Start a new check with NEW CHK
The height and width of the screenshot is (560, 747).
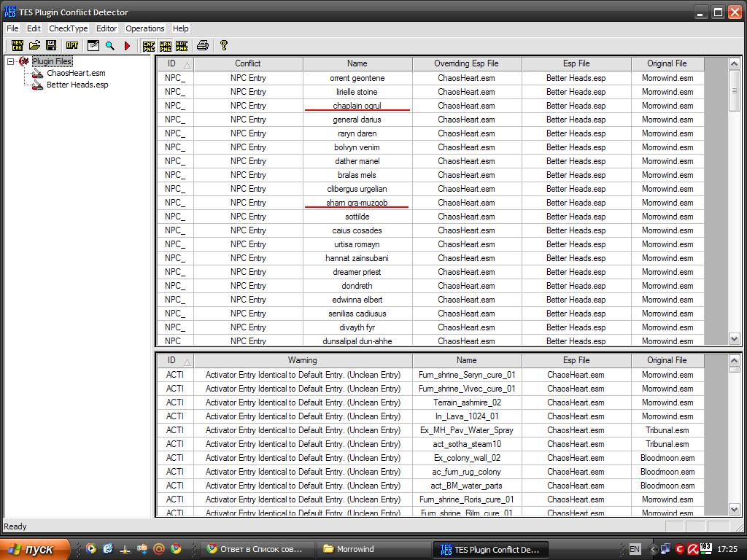pyautogui.click(x=18, y=45)
